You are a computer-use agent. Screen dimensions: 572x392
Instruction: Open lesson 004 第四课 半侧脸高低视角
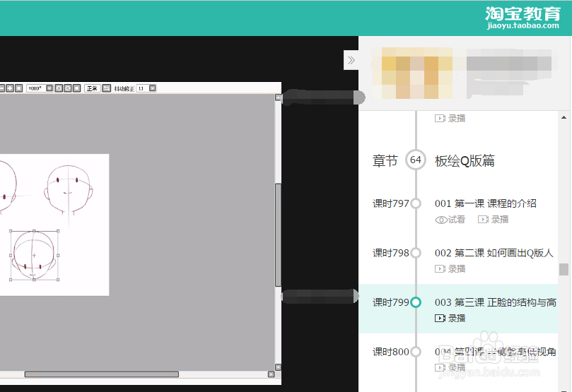(496, 352)
